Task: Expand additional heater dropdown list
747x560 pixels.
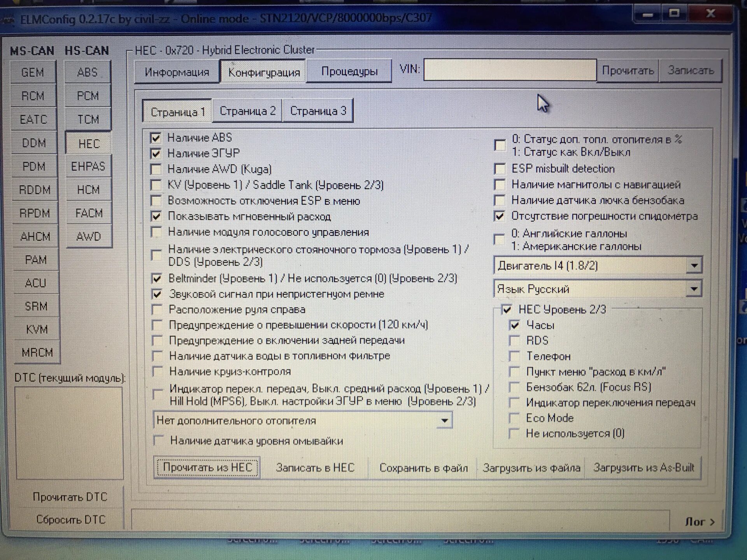Action: click(x=444, y=421)
